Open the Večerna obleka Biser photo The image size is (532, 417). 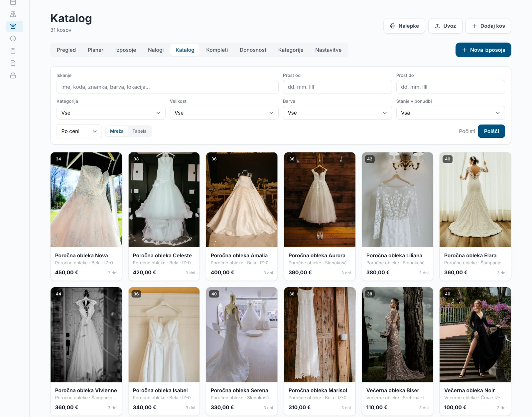pos(397,334)
